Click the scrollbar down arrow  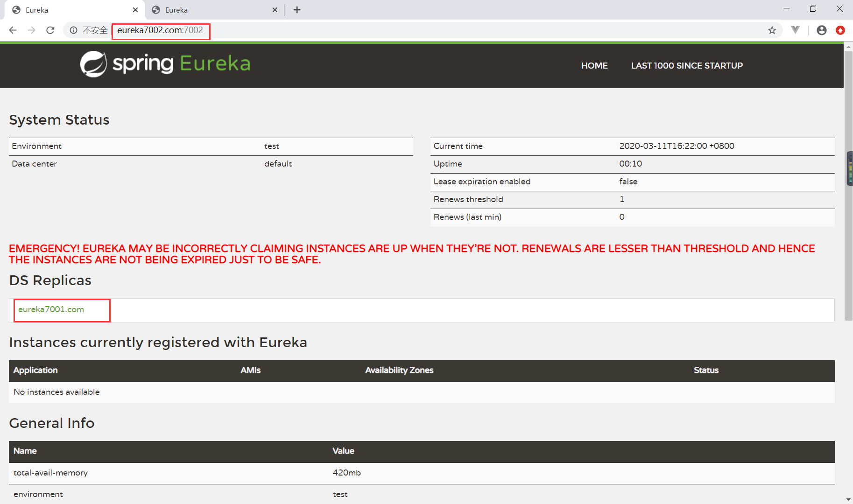coord(848,499)
